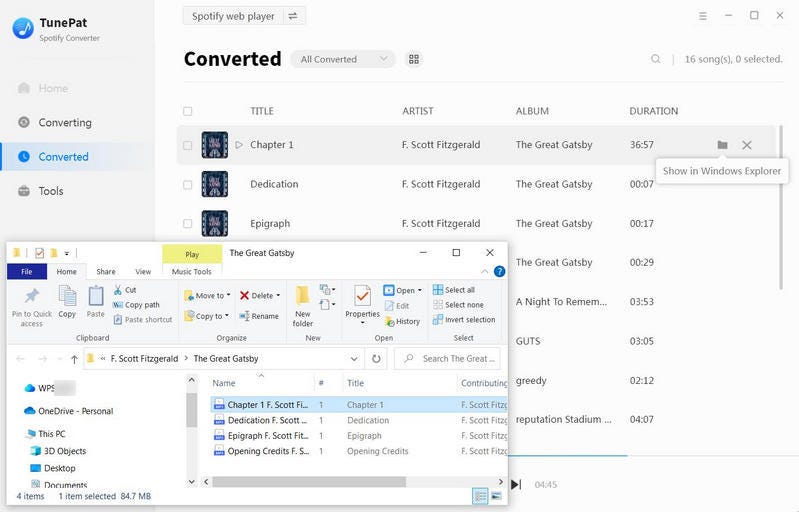Skip to next track in player bar
This screenshot has width=799, height=512.
[516, 484]
